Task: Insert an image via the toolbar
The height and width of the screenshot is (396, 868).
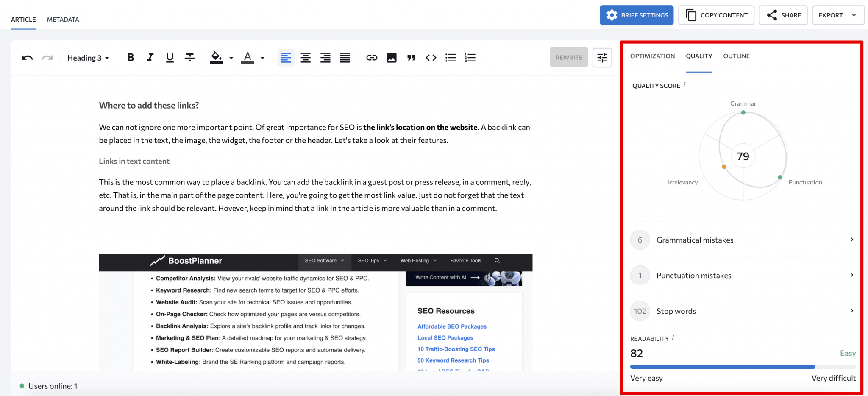Action: tap(392, 57)
